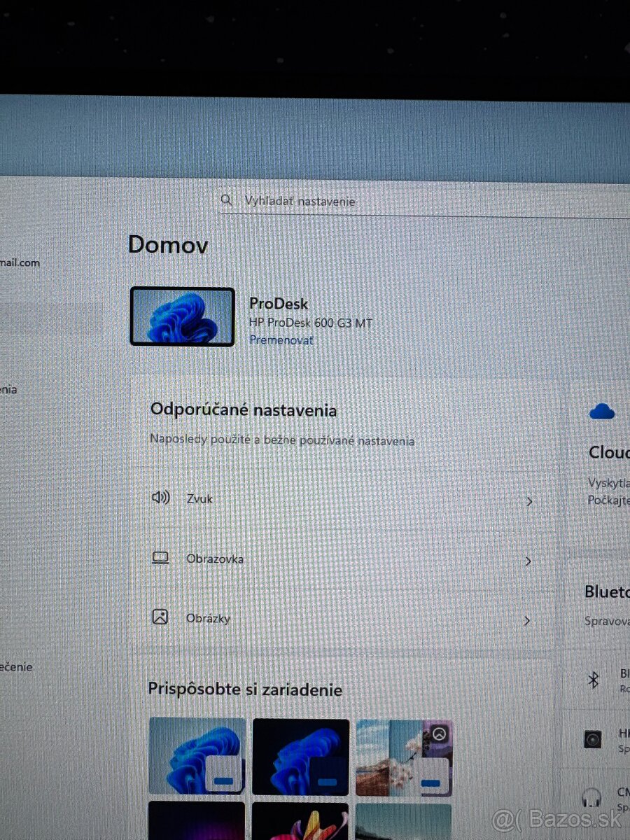
Task: Choose the colorful flower theme in second row
Action: (x=300, y=821)
